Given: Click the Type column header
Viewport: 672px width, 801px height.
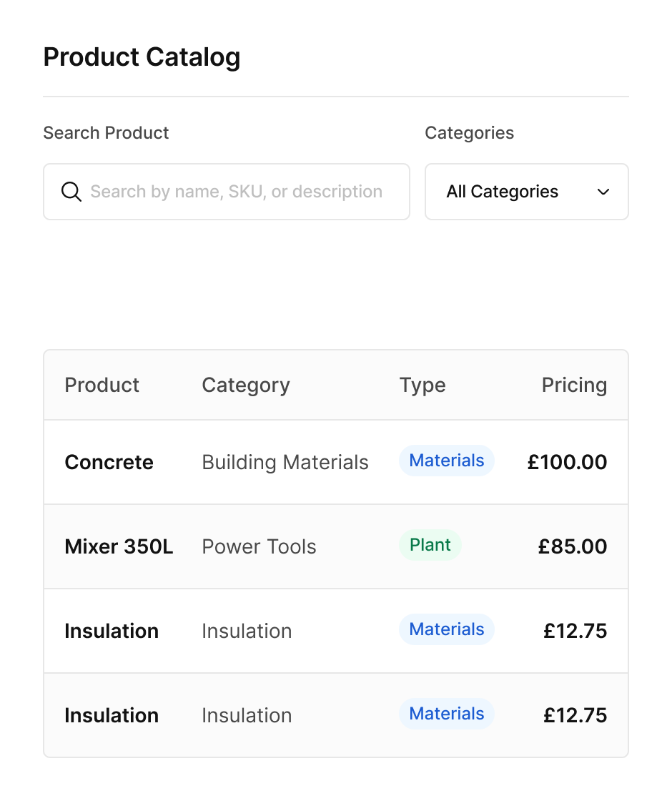Looking at the screenshot, I should pyautogui.click(x=423, y=385).
